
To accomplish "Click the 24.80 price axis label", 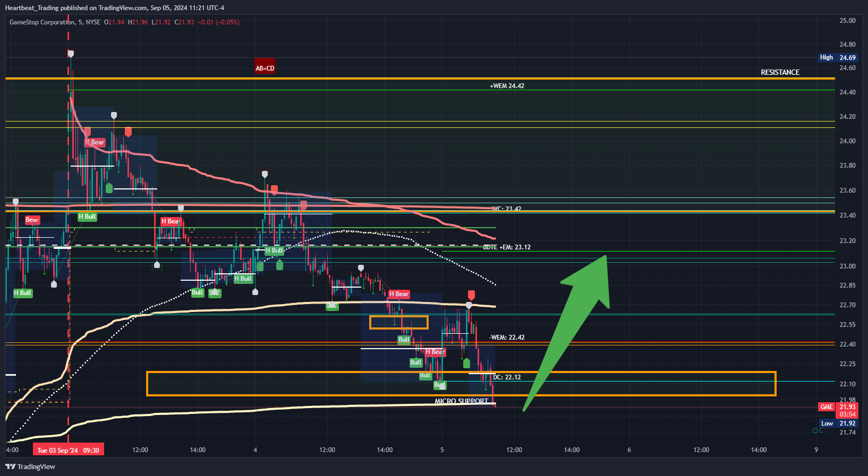I will tap(847, 45).
